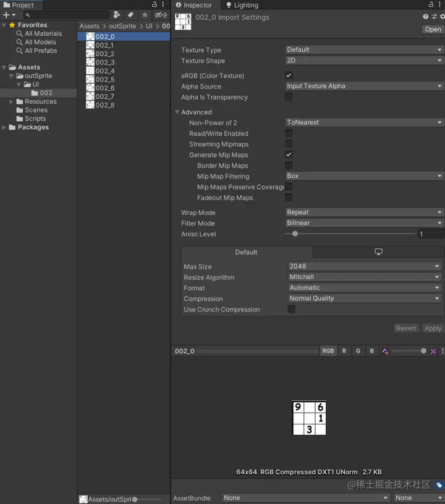Open Resize Algorithm dropdown

click(365, 277)
